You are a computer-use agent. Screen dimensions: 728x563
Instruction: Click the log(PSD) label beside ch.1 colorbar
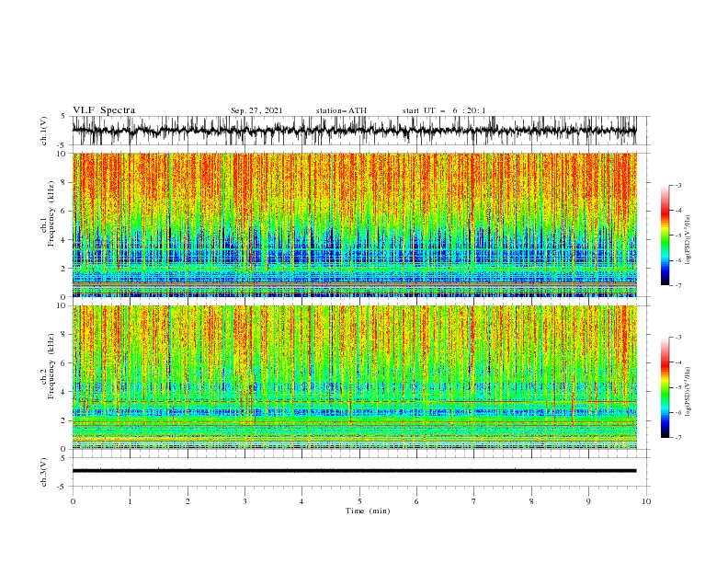688,240
